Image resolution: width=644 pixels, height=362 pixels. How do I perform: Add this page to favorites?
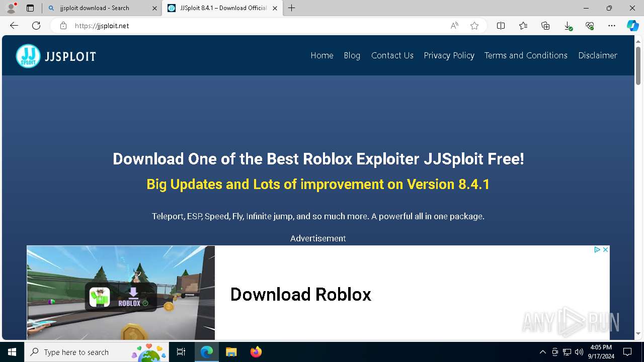474,26
